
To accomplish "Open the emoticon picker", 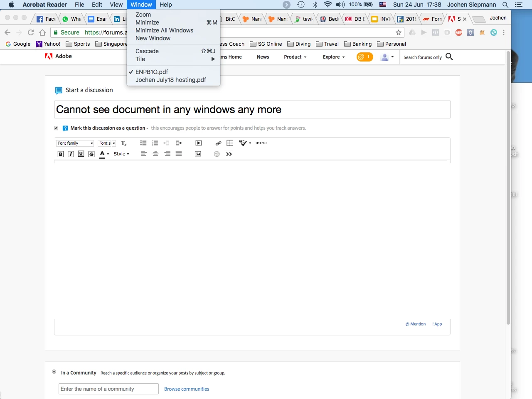I will tap(217, 154).
